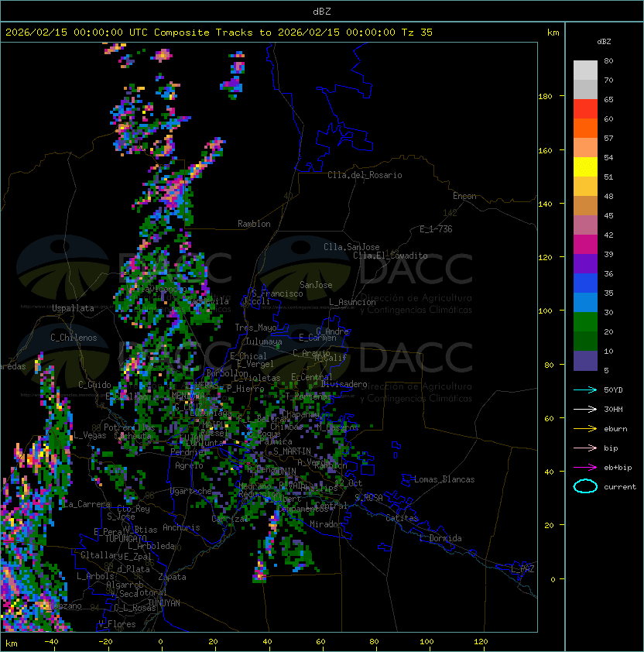Screen dimensions: 644x652
Task: Select the magenta swatch in dBZ legend
Action: 585,245
